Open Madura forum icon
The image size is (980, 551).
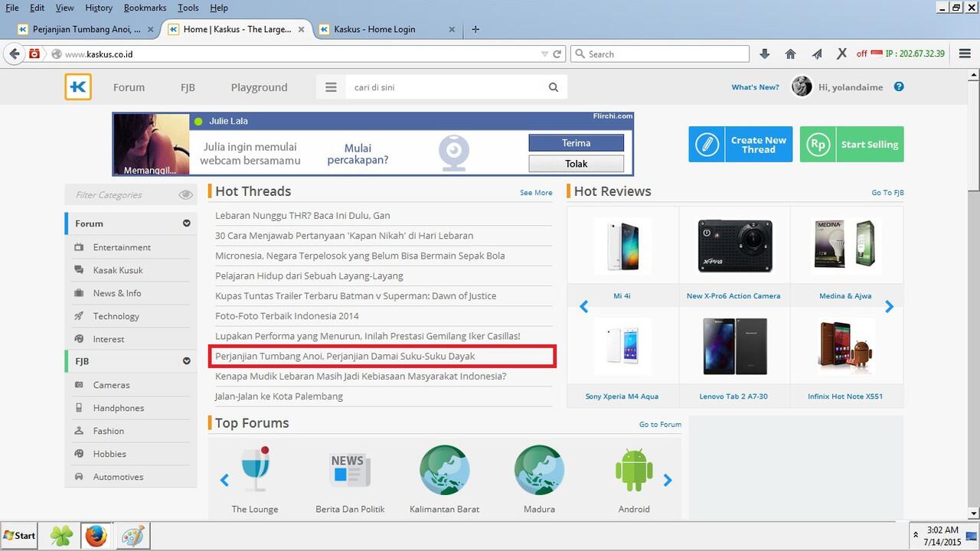540,470
